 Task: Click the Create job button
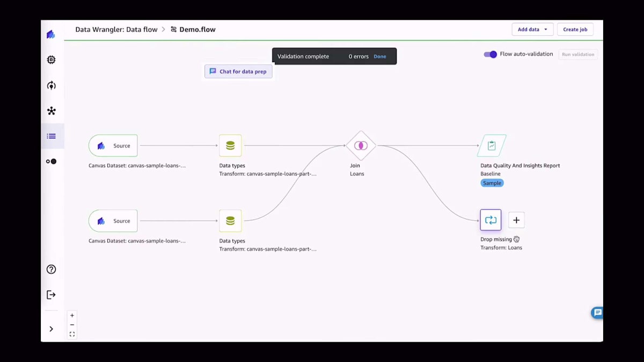(575, 29)
